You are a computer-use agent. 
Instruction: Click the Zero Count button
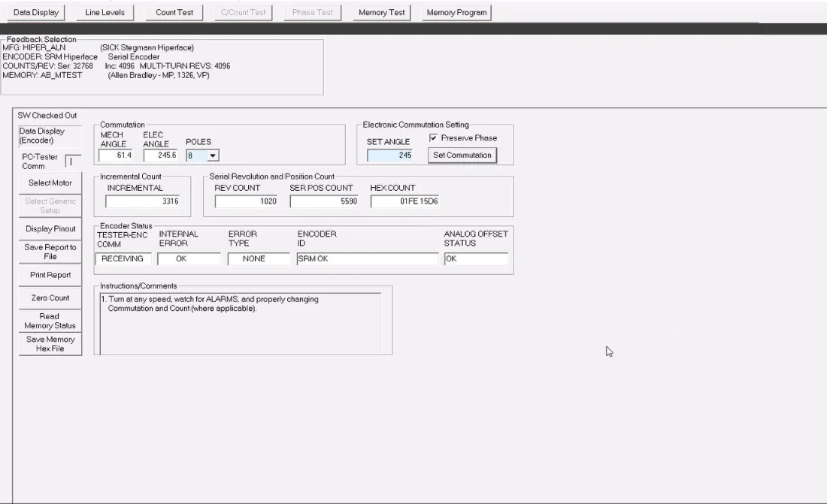[x=50, y=298]
